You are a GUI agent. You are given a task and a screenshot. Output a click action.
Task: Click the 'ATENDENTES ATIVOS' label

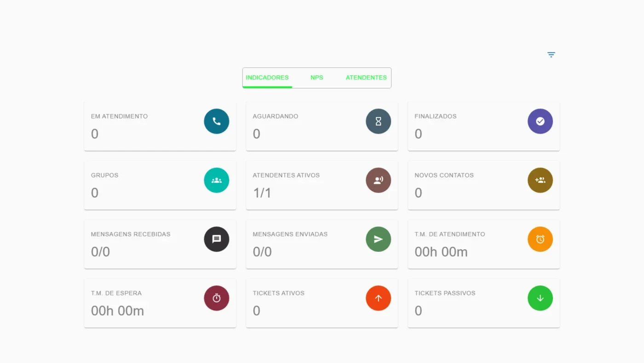[286, 175]
